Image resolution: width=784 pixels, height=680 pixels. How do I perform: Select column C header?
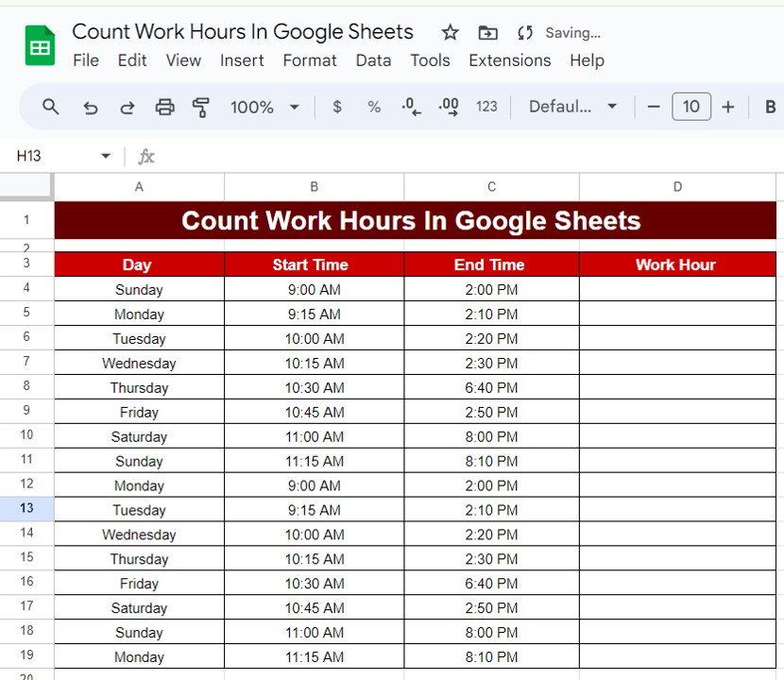(491, 187)
